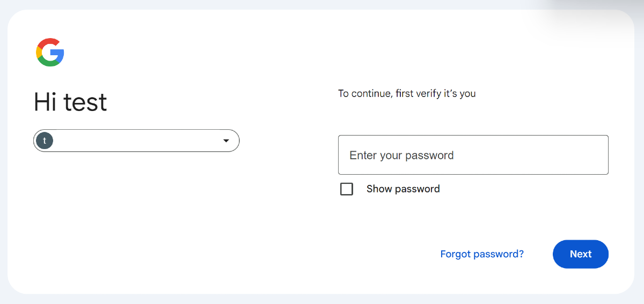Click the "Show password" label text
Screen dimensions: 644x304
click(403, 189)
